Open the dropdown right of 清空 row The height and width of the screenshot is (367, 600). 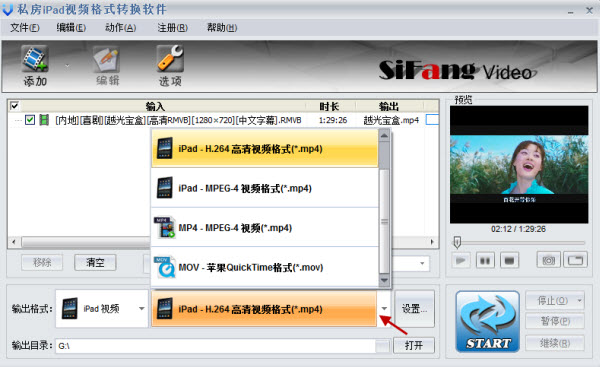(x=422, y=263)
